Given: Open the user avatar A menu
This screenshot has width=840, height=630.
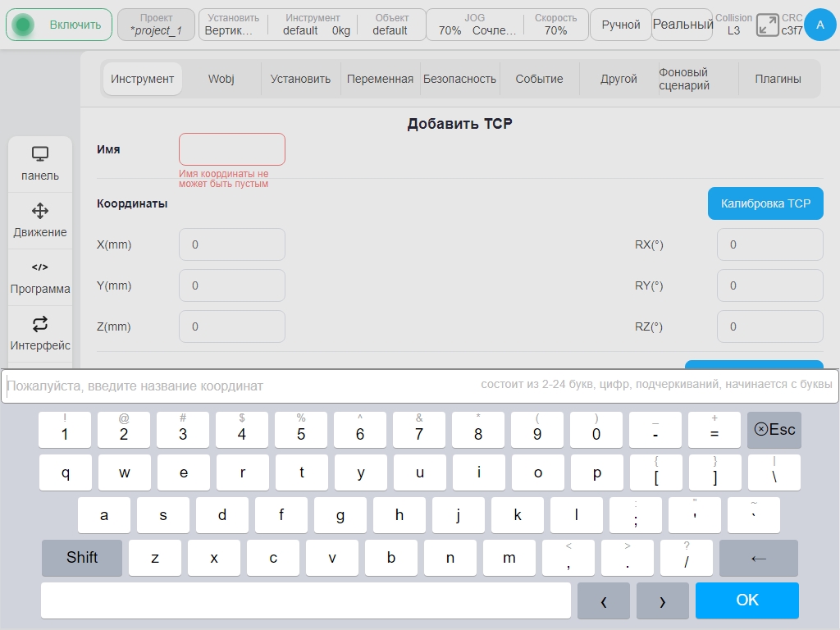Looking at the screenshot, I should (x=819, y=25).
